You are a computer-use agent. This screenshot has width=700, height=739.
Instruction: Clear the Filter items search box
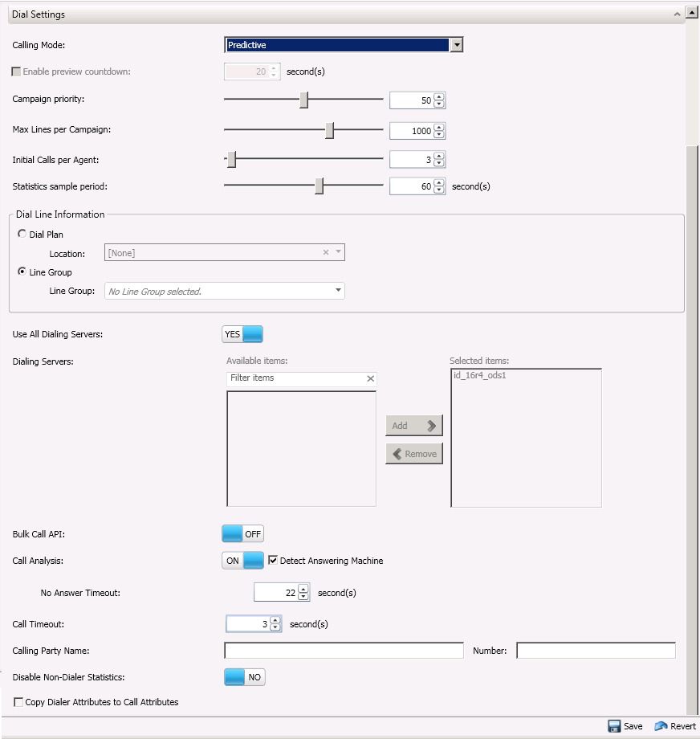point(370,378)
